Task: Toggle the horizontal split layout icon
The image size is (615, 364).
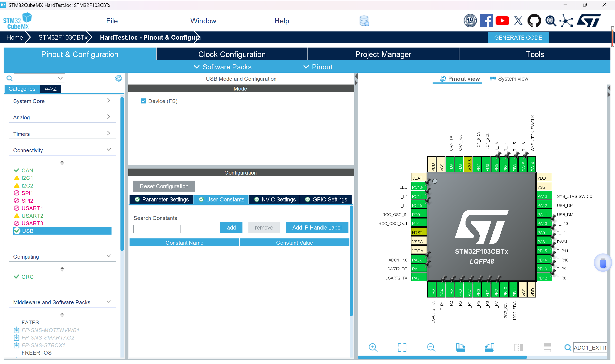Action: 547,348
